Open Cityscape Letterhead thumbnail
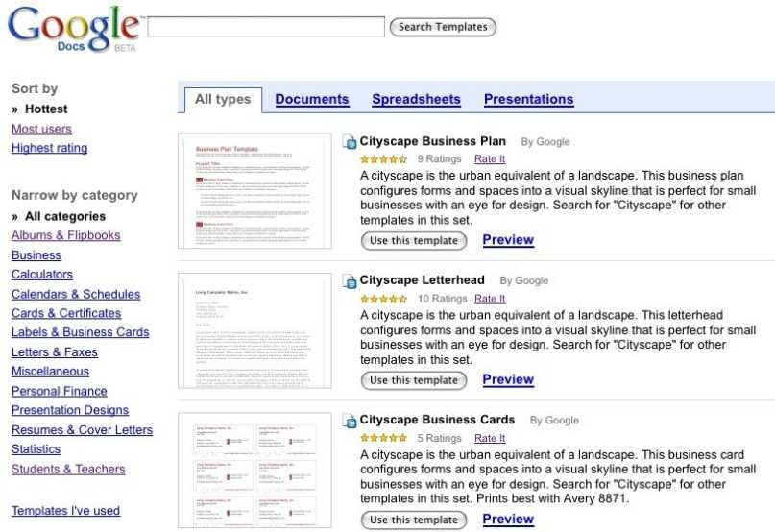This screenshot has width=775, height=532. coord(254,330)
